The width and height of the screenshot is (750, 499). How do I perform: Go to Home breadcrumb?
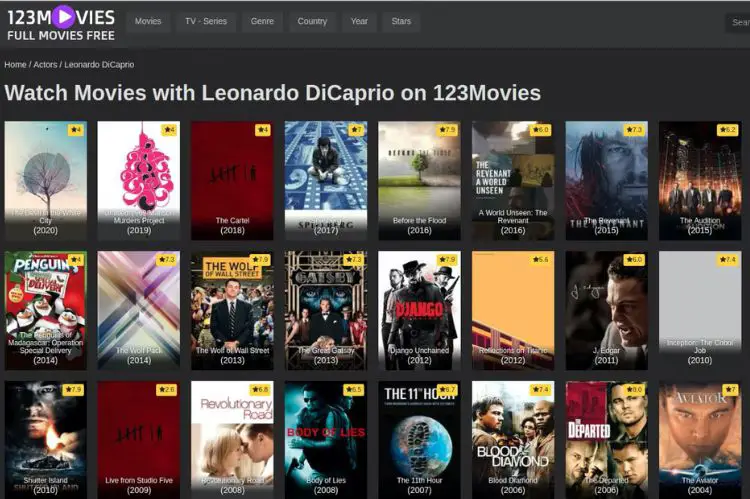15,65
